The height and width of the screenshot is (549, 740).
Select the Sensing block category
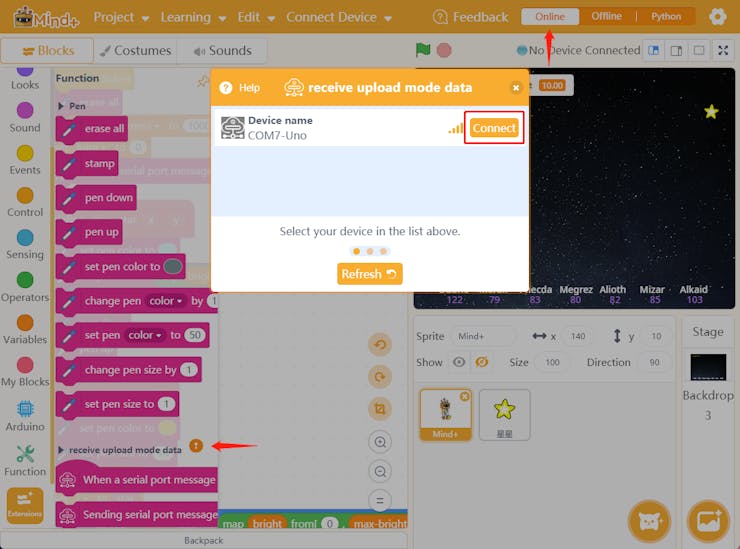[25, 245]
